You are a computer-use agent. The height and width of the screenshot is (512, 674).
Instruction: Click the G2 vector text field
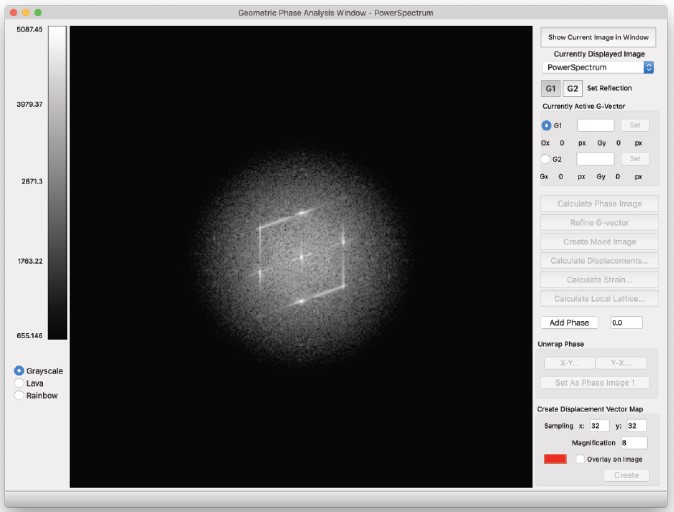point(596,158)
